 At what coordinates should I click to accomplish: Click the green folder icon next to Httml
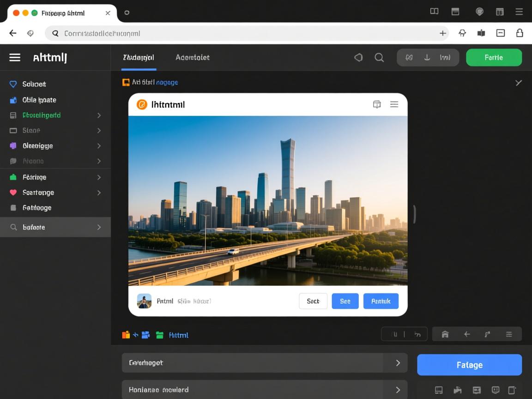160,335
